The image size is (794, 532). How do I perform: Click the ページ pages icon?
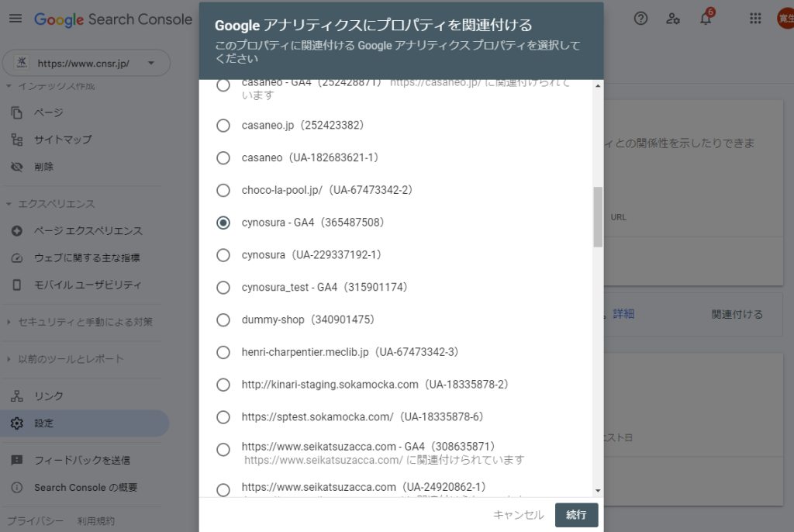point(17,112)
